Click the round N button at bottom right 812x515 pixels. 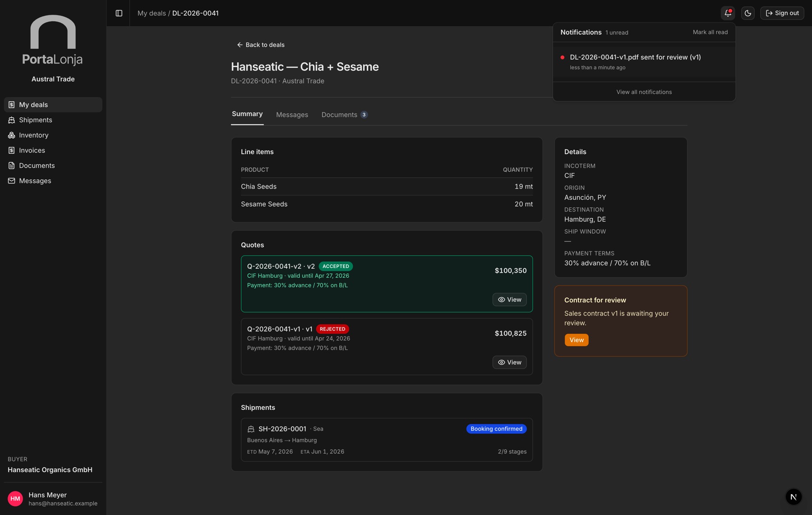pos(793,497)
